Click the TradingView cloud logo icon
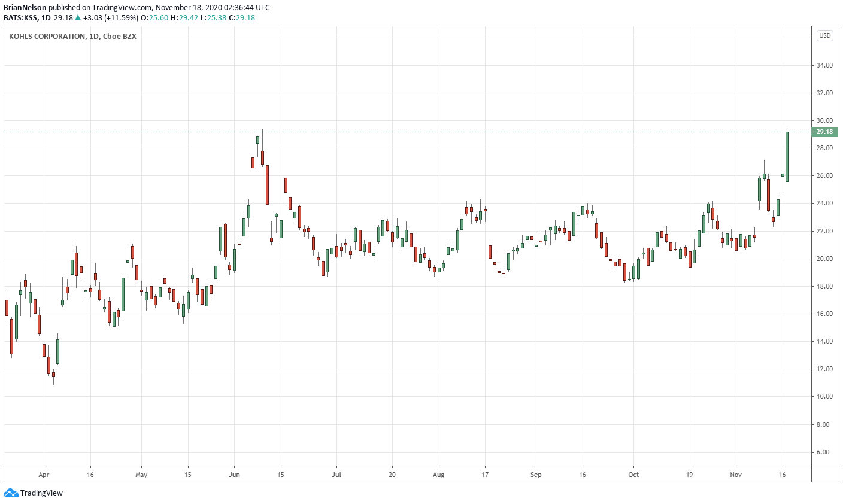 click(x=11, y=493)
